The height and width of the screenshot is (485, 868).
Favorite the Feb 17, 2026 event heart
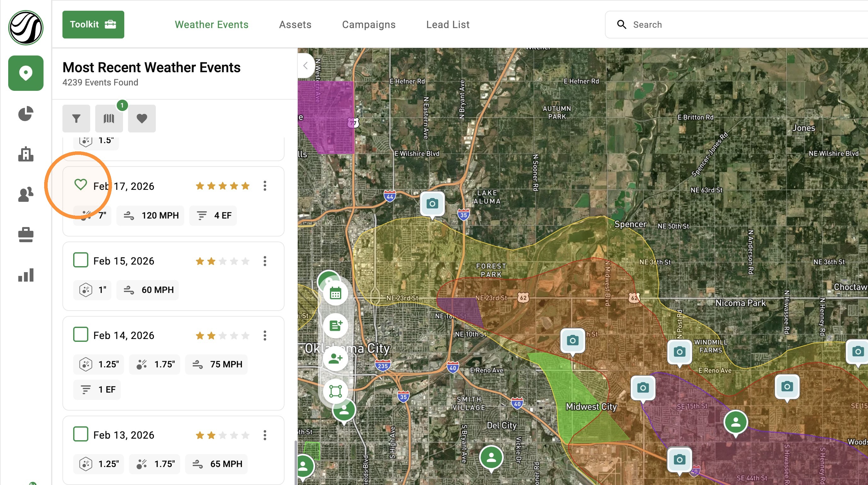click(x=80, y=184)
